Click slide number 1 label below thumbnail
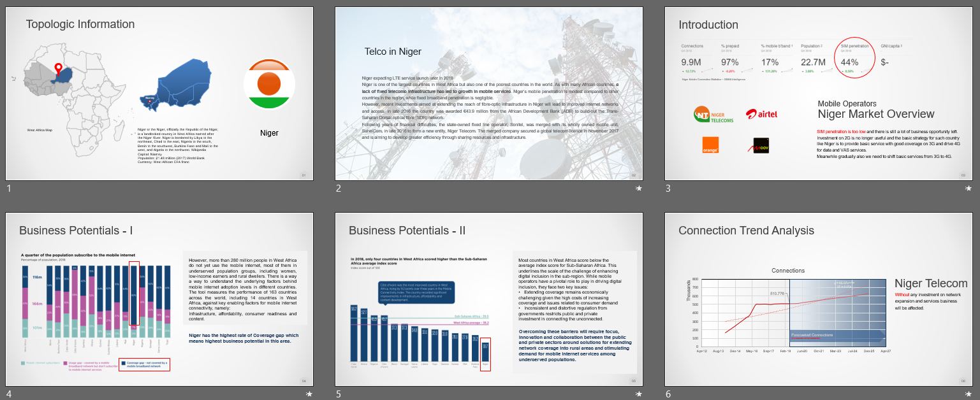This screenshot has width=980, height=400. click(x=9, y=189)
